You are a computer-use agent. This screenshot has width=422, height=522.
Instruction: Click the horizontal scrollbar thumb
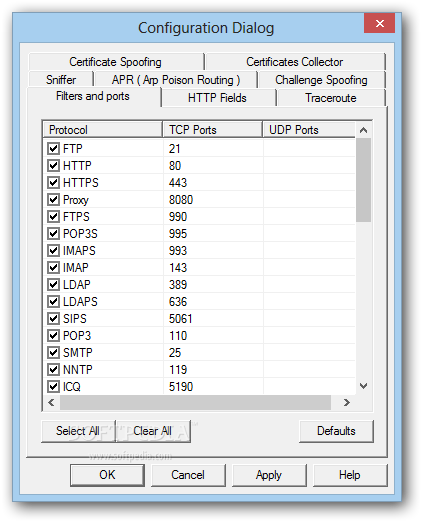(x=196, y=402)
